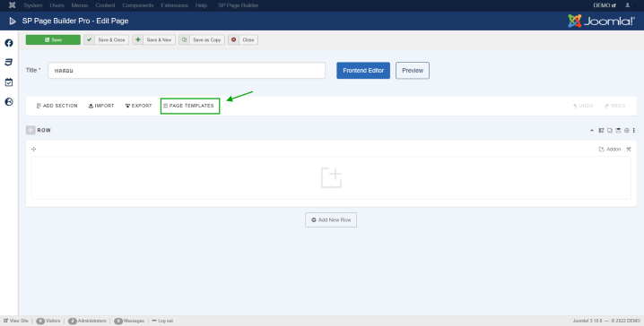Click Messages in the status bar
The height and width of the screenshot is (326, 644).
(x=129, y=321)
